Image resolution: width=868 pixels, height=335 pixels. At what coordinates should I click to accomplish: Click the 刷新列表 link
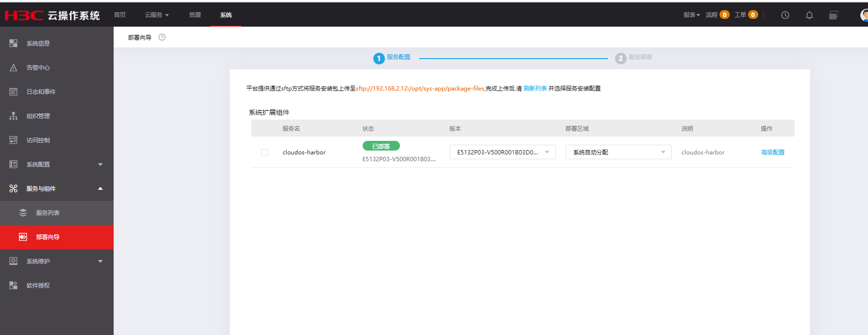click(x=535, y=89)
